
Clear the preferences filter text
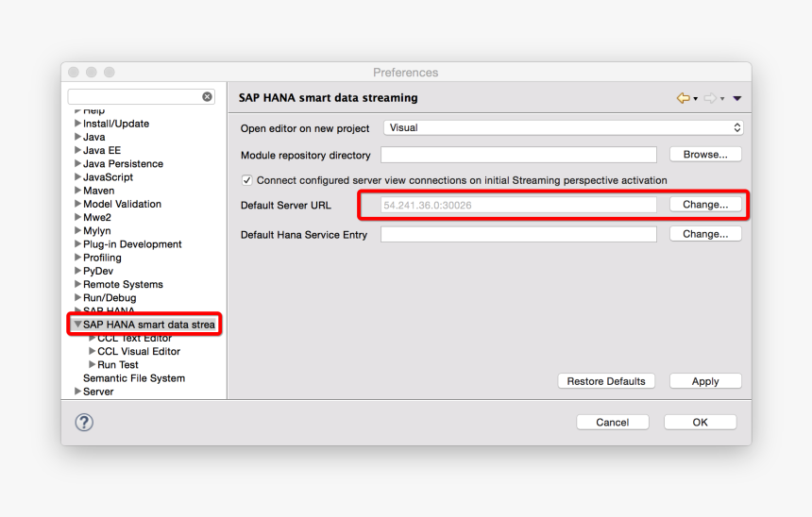pyautogui.click(x=207, y=97)
